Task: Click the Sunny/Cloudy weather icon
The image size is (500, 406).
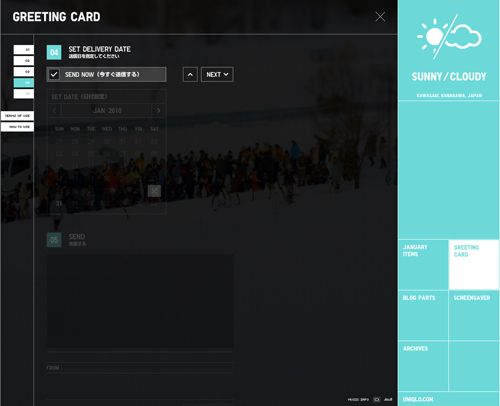Action: tap(449, 37)
